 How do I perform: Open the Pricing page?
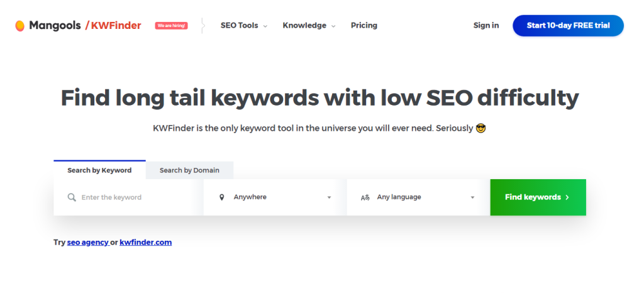(364, 25)
